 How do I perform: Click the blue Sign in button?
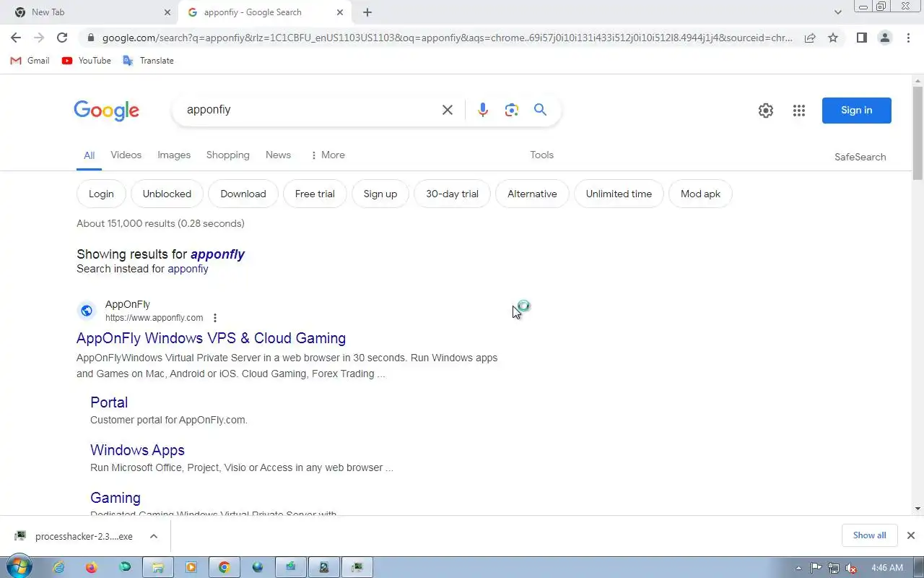point(856,111)
